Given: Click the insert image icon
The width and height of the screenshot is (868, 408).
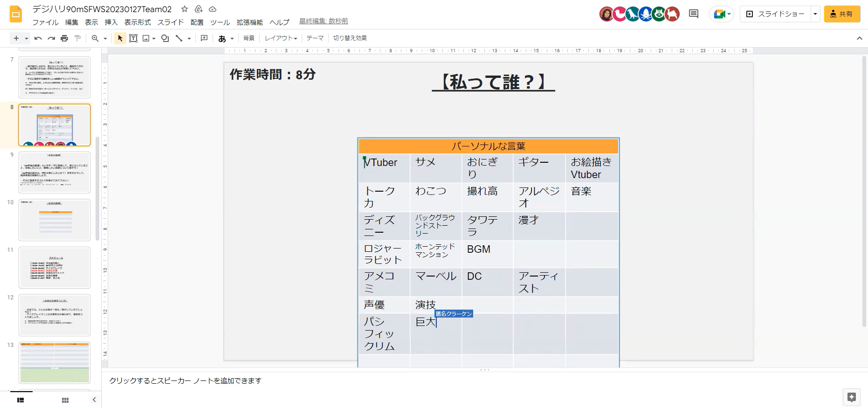Looking at the screenshot, I should (146, 38).
